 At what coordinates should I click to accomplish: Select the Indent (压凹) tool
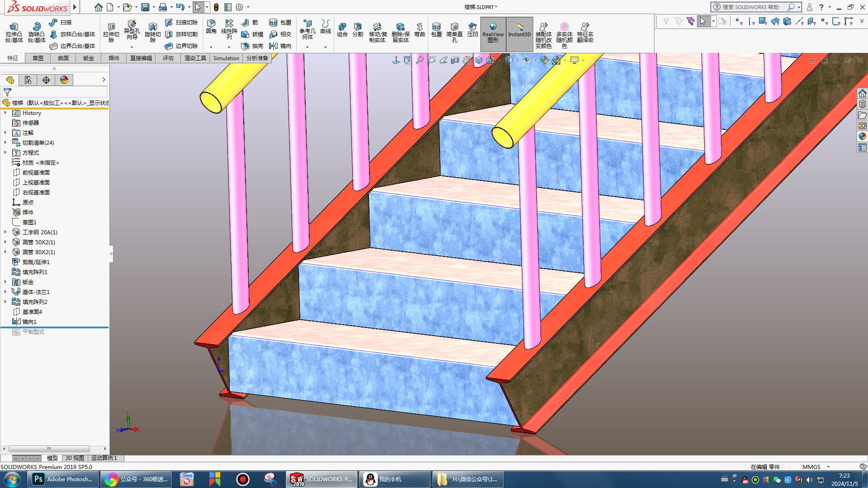pos(473,30)
